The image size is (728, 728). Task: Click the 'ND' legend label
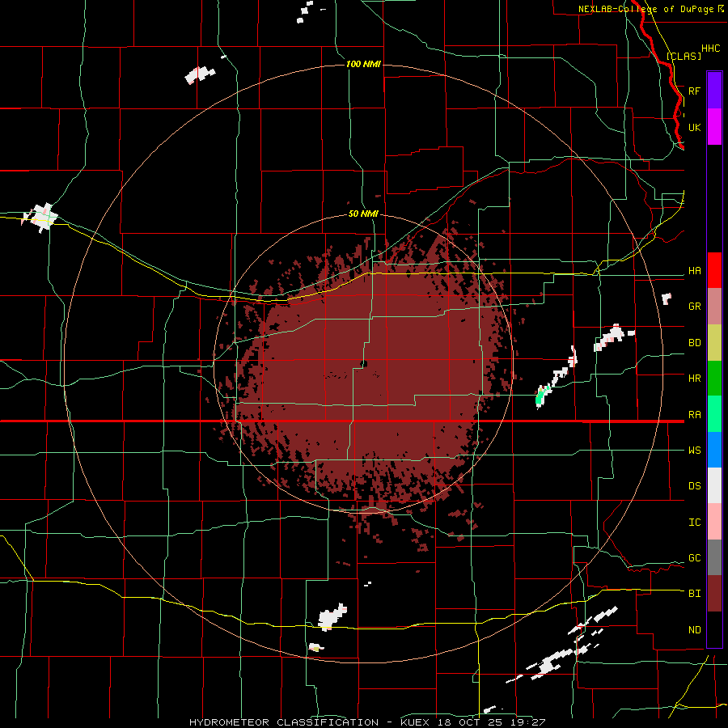695,630
